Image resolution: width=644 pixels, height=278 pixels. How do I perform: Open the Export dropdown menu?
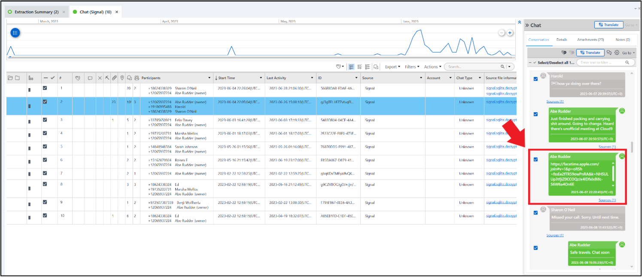392,67
